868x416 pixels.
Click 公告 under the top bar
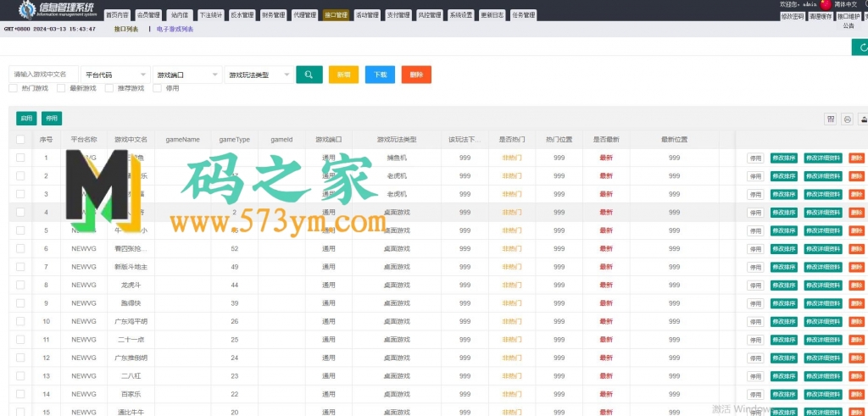(848, 25)
